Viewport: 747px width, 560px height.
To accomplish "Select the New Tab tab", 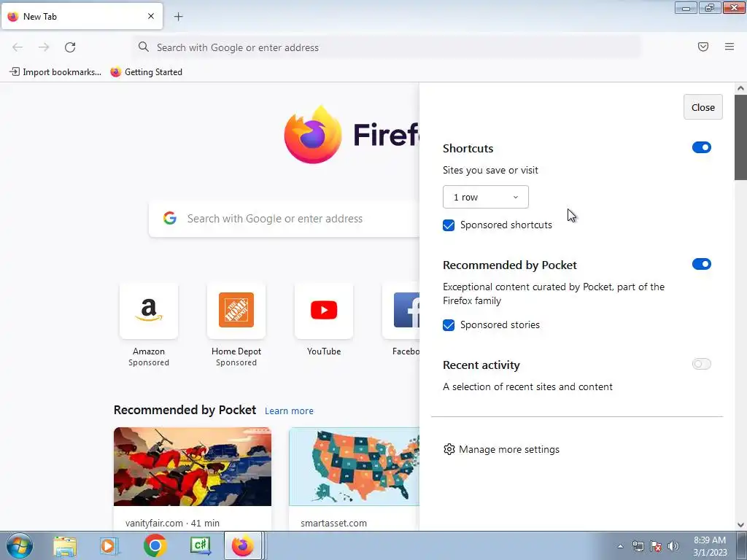I will (x=82, y=16).
